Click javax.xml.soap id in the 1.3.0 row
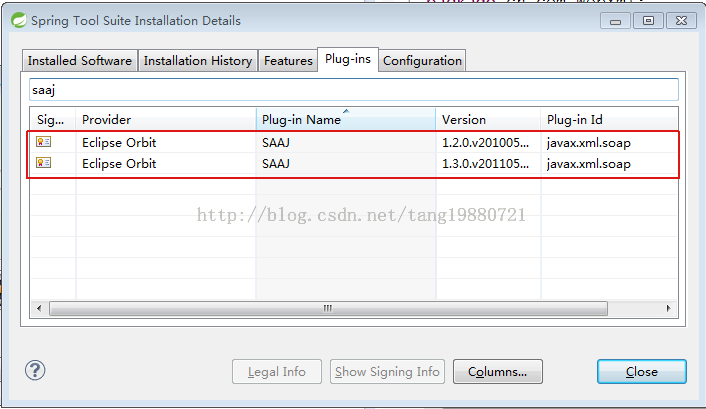This screenshot has height=409, width=706. click(588, 164)
